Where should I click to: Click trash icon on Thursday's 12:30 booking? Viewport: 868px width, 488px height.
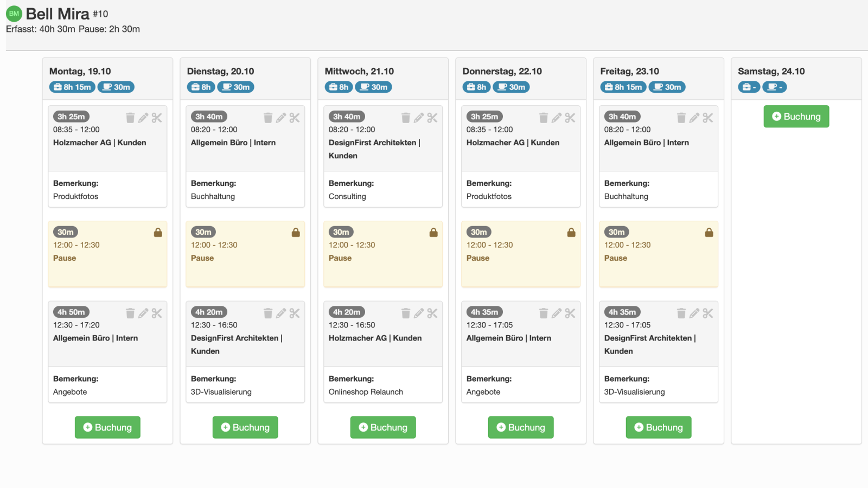(x=544, y=313)
